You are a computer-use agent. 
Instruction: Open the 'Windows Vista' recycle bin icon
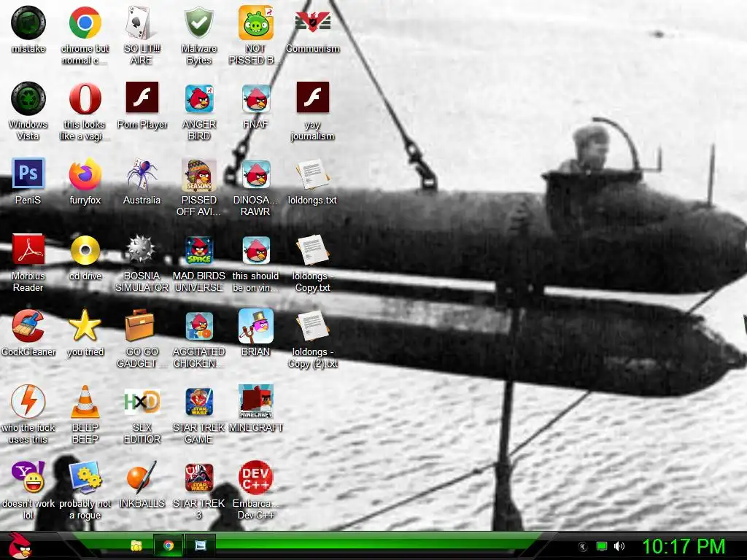pyautogui.click(x=28, y=98)
